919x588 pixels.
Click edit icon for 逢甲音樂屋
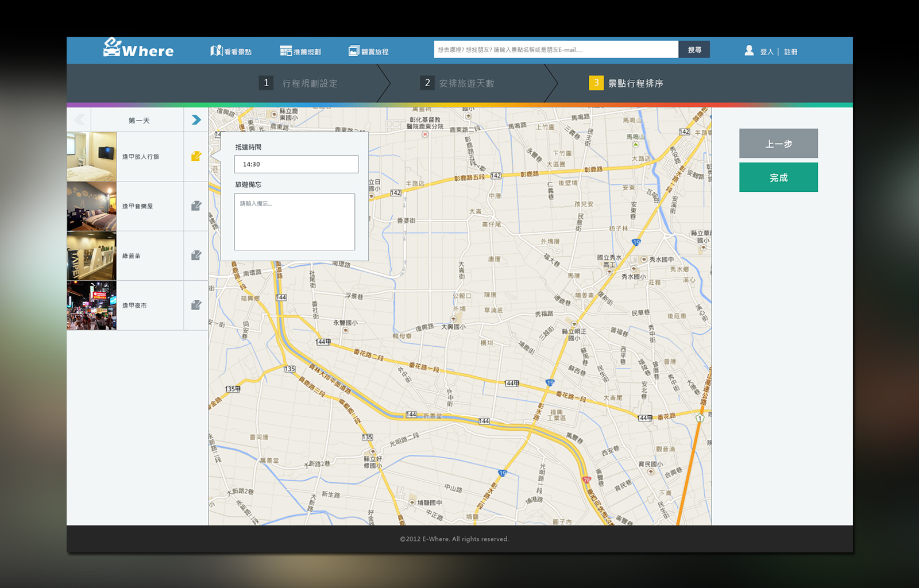point(196,206)
